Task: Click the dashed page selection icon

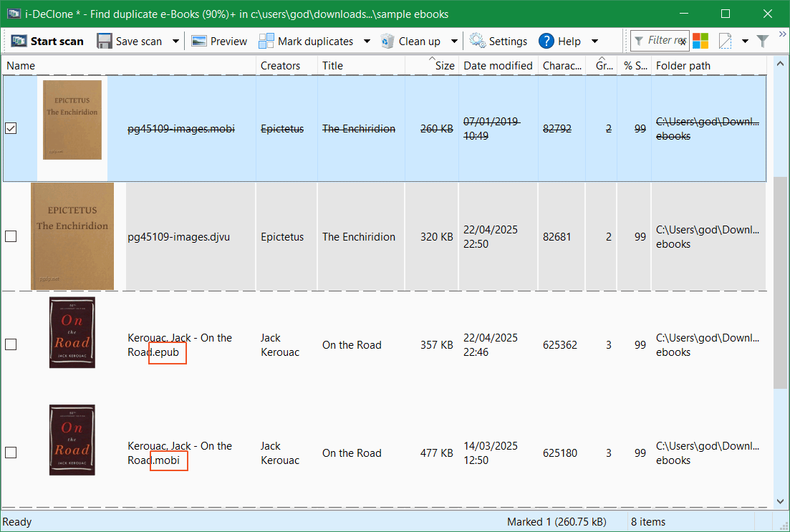Action: [725, 42]
